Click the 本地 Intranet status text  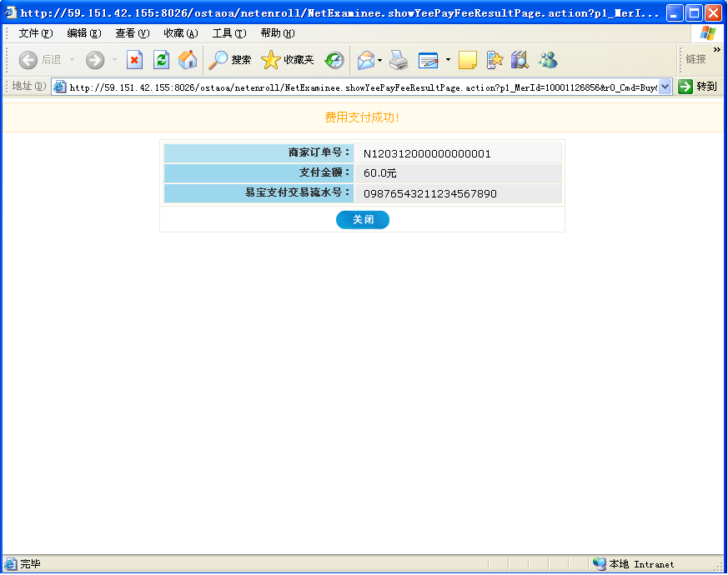click(x=641, y=564)
